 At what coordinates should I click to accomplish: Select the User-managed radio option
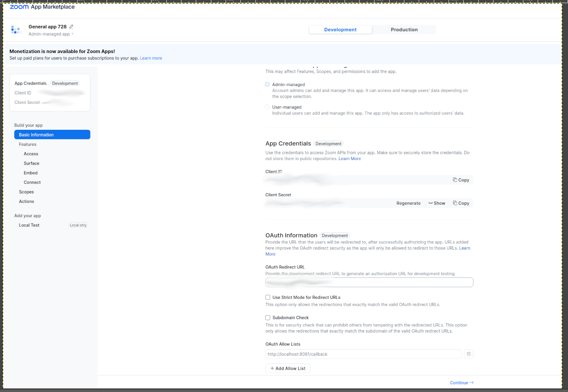coord(267,107)
